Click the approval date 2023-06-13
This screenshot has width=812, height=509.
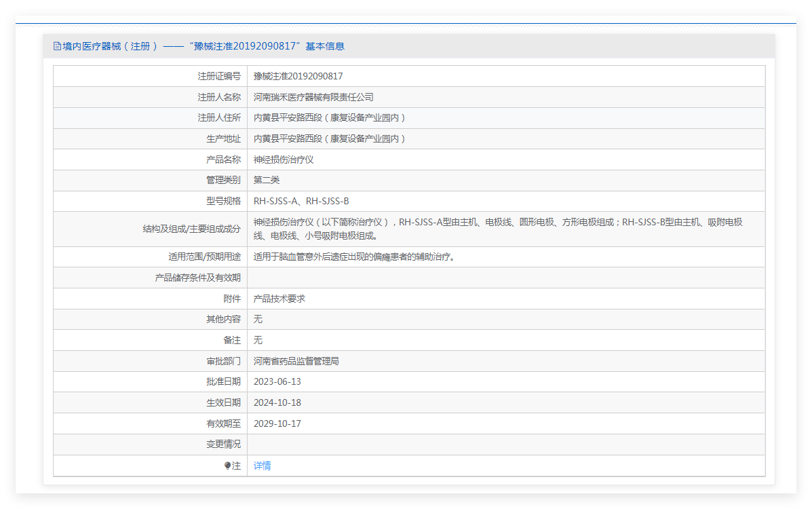click(x=277, y=381)
